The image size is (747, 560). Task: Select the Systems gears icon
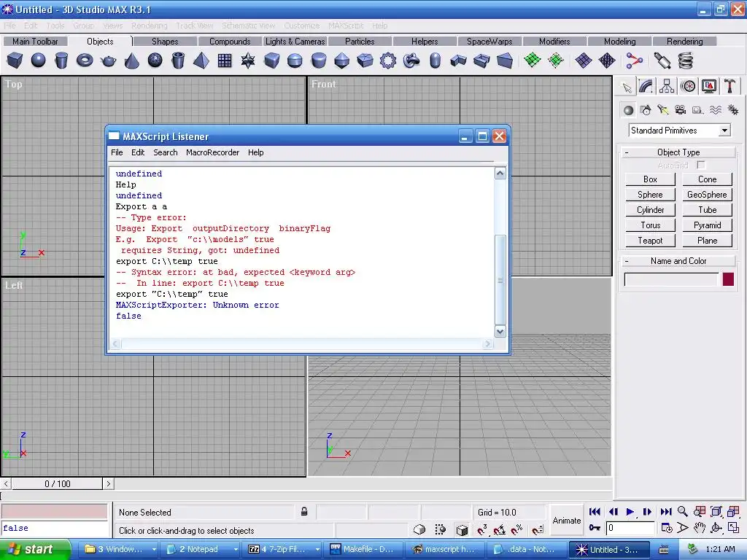(x=732, y=111)
